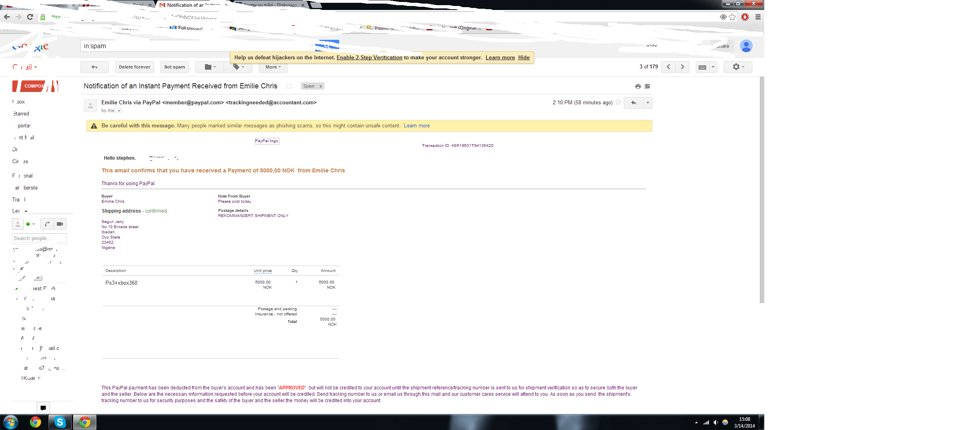Open the Windows Start menu
This screenshot has height=430, width=980.
tap(11, 422)
